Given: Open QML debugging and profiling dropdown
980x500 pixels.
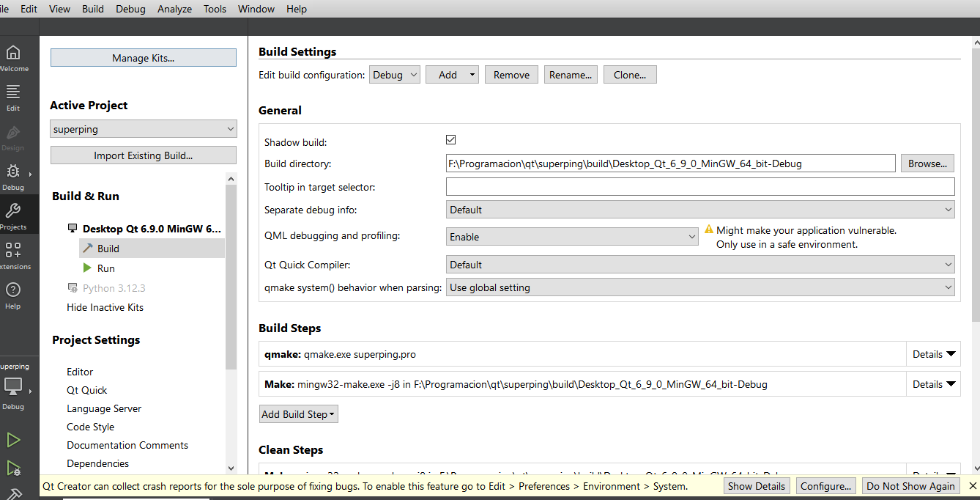Looking at the screenshot, I should pyautogui.click(x=572, y=237).
